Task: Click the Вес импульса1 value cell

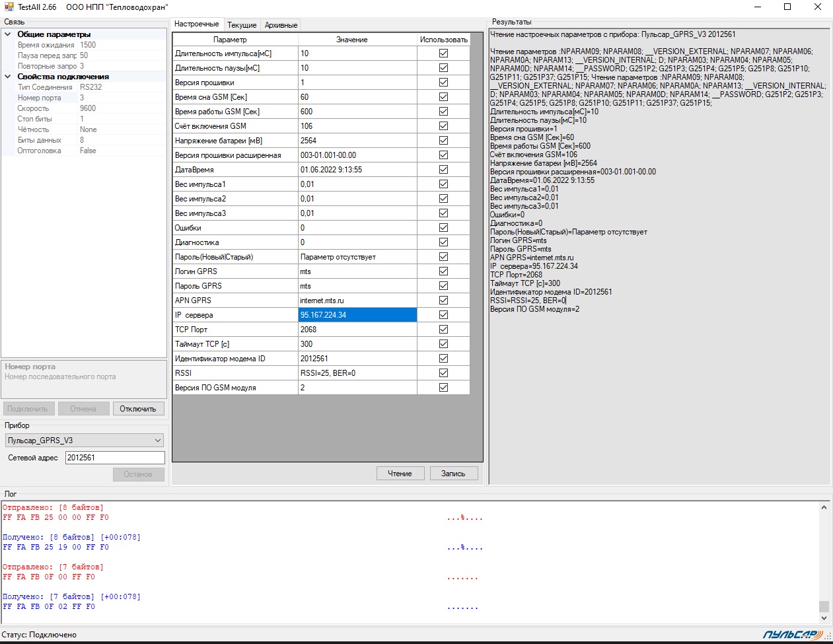Action: (357, 184)
